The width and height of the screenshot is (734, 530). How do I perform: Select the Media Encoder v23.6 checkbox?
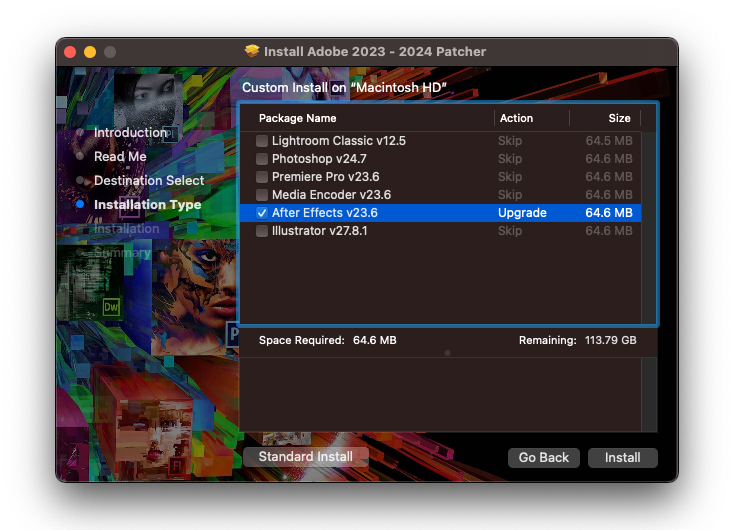(x=262, y=195)
